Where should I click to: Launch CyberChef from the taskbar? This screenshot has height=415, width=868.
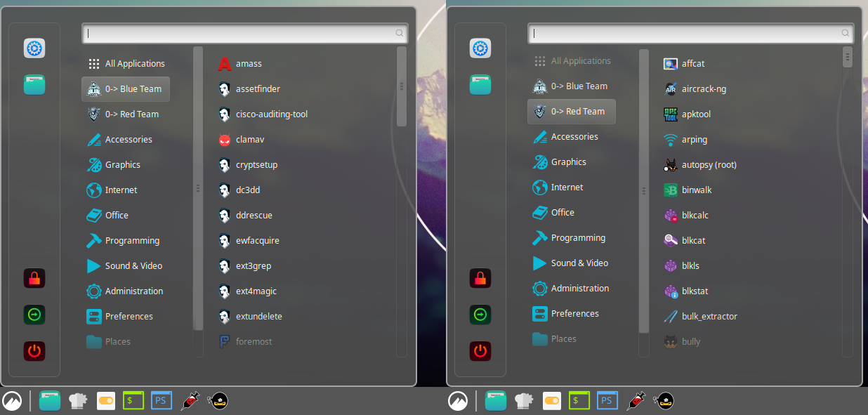(x=78, y=400)
